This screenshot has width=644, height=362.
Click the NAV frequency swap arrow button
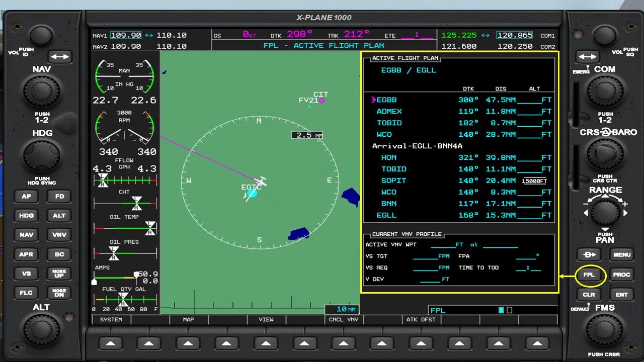pos(60,57)
